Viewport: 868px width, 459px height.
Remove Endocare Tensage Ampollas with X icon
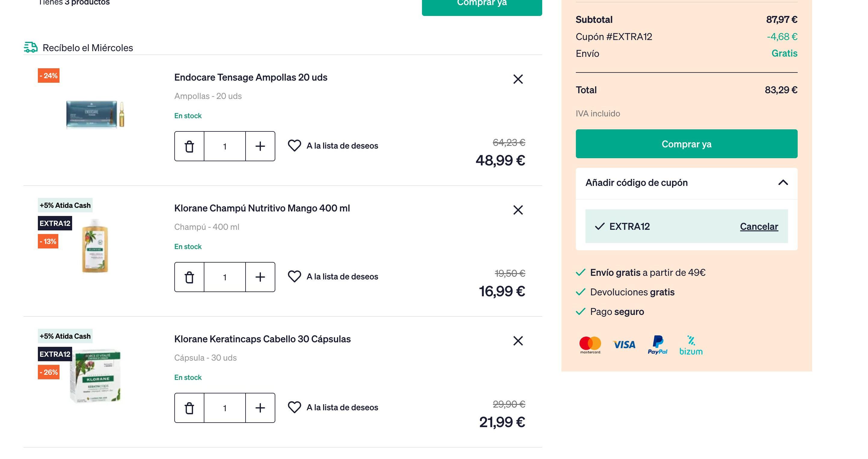point(518,79)
